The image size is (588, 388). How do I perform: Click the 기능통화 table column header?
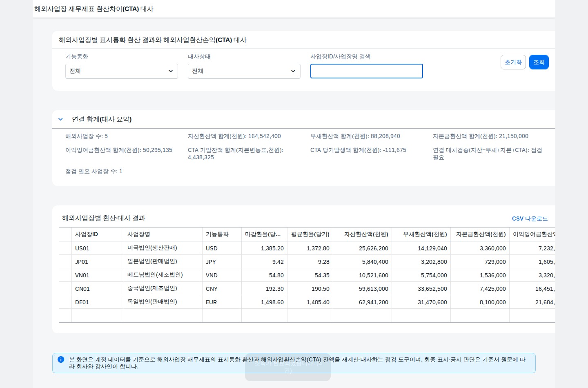(x=222, y=234)
